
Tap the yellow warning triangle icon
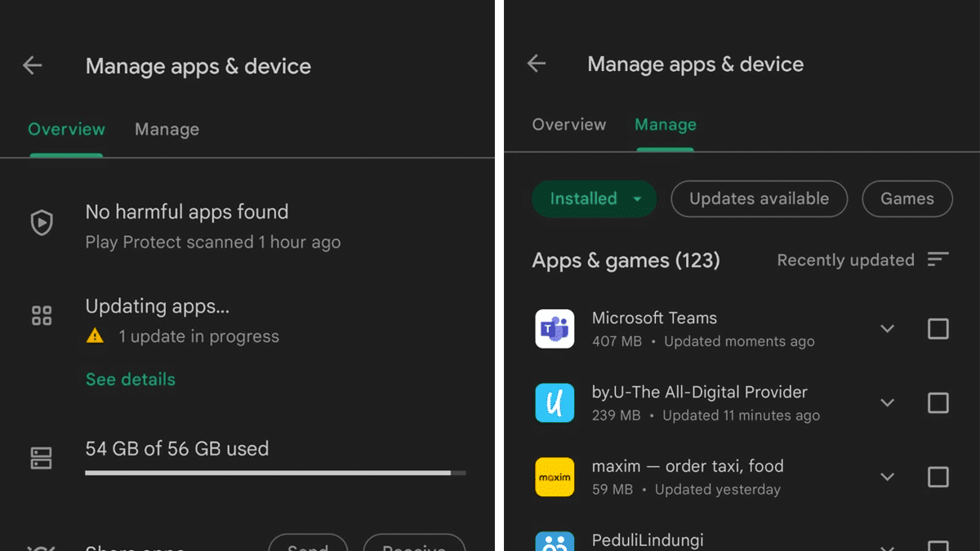[x=96, y=335]
